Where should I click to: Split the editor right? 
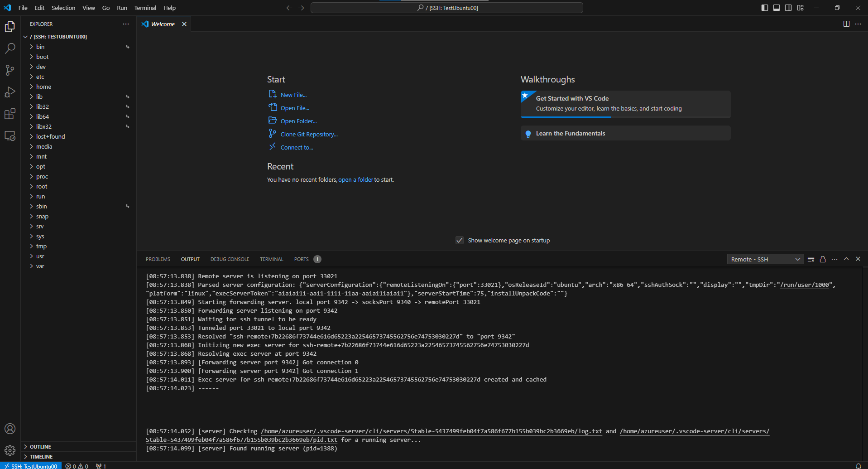(x=846, y=24)
